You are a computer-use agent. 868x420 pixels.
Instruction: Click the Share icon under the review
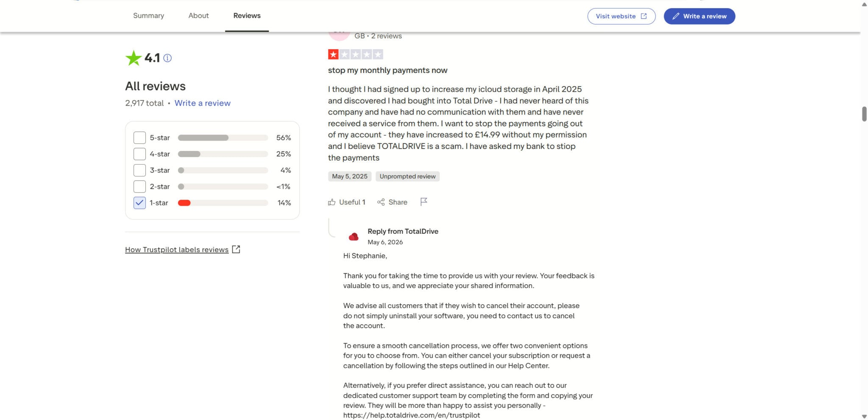pos(381,202)
